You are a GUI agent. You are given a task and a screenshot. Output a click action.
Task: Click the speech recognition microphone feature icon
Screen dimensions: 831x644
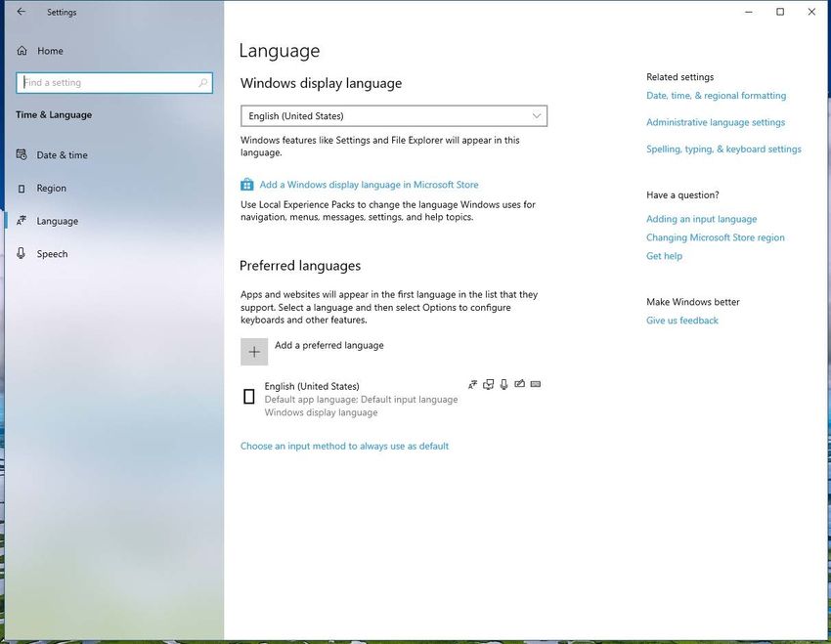504,384
